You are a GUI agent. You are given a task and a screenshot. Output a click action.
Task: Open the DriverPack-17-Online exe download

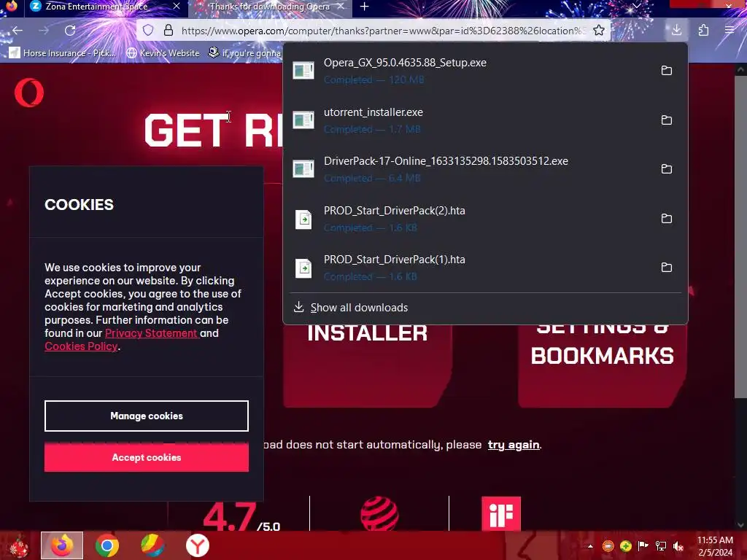pos(469,169)
